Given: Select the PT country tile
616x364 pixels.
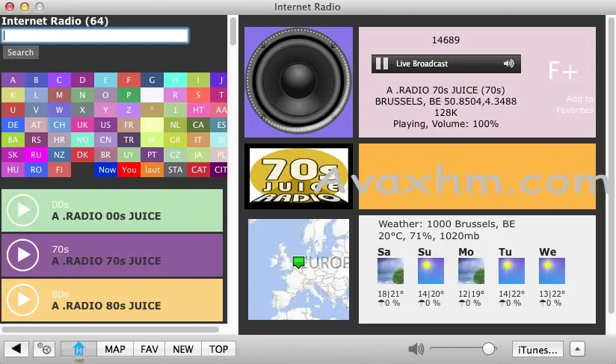Looking at the screenshot, I should tap(152, 155).
